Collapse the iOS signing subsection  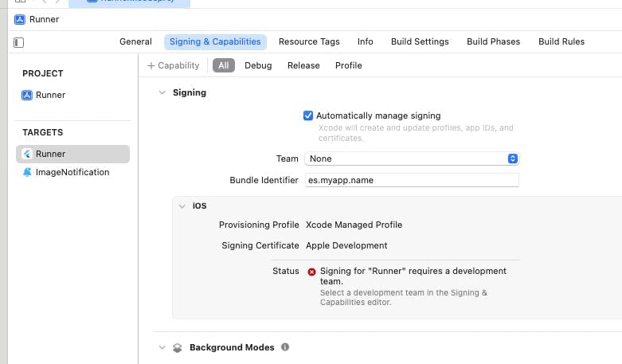[x=182, y=205]
